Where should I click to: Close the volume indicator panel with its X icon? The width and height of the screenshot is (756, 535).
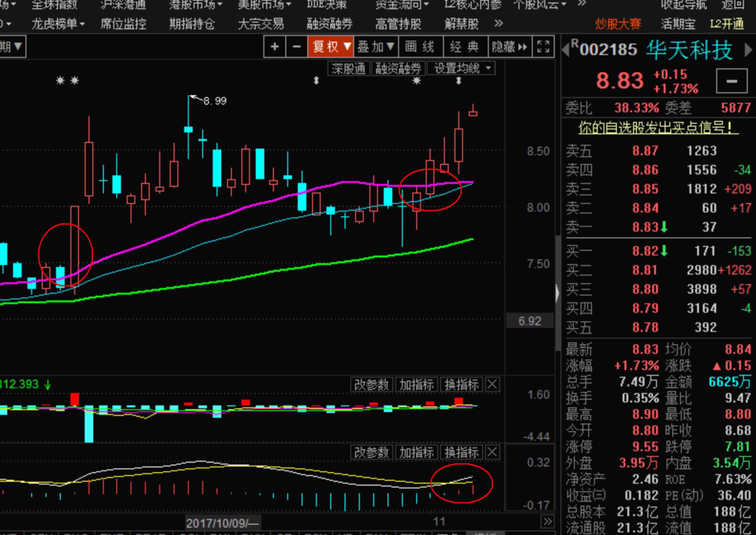pyautogui.click(x=492, y=384)
